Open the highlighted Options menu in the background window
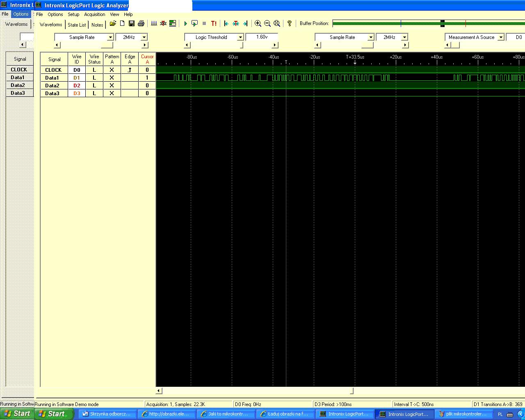 pyautogui.click(x=21, y=14)
